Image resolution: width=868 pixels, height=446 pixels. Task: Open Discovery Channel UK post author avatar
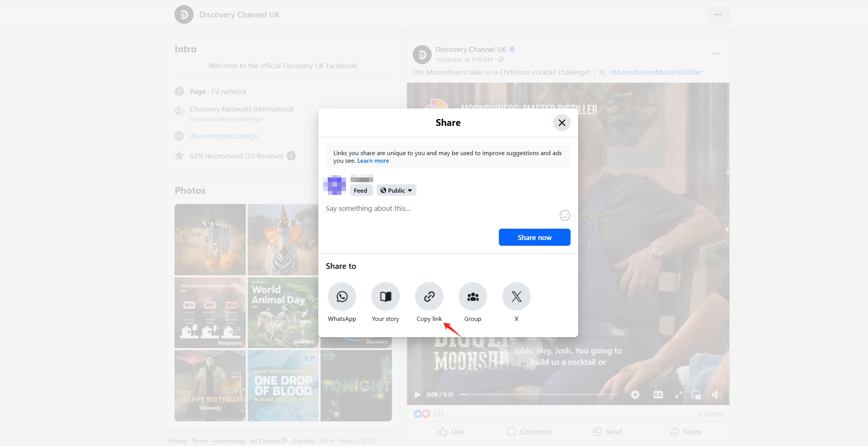coord(422,54)
